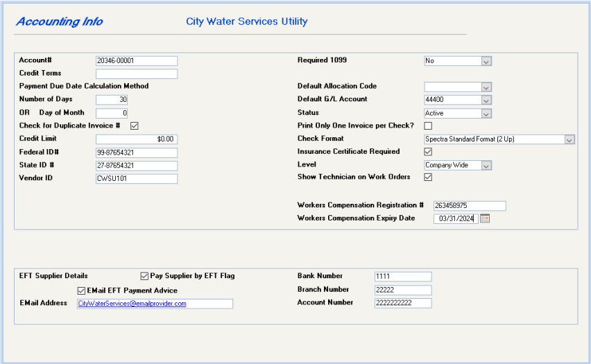Viewport: 591px width, 364px height.
Task: Click the Bank Number field 1111
Action: [403, 277]
